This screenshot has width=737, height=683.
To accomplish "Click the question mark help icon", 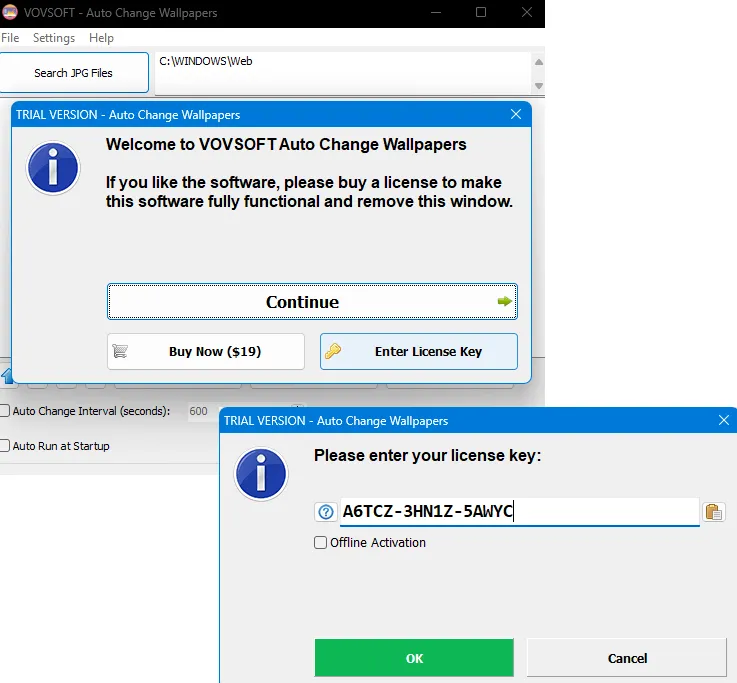I will (325, 512).
